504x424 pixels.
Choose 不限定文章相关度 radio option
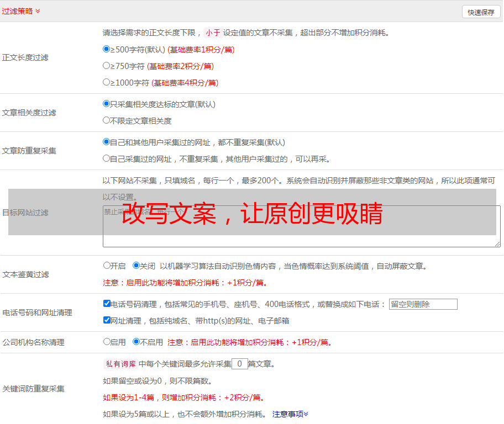(x=107, y=120)
